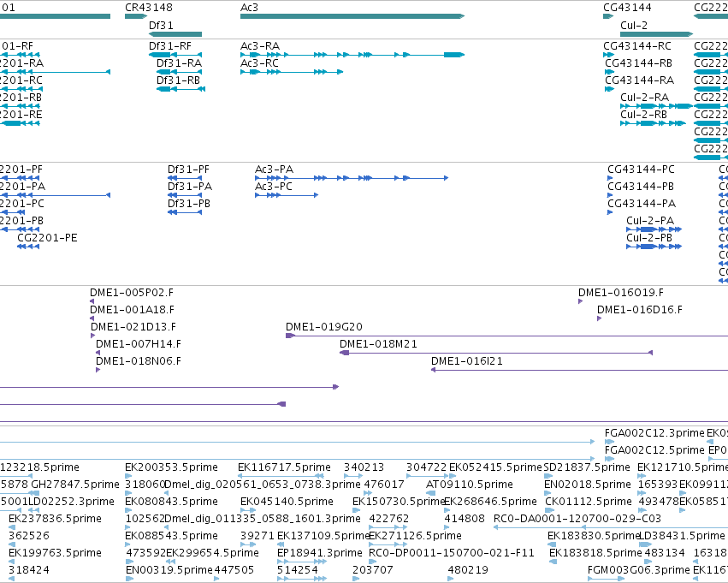The width and height of the screenshot is (728, 583).
Task: Select EST EK199763.5prime
Action: click(12, 562)
